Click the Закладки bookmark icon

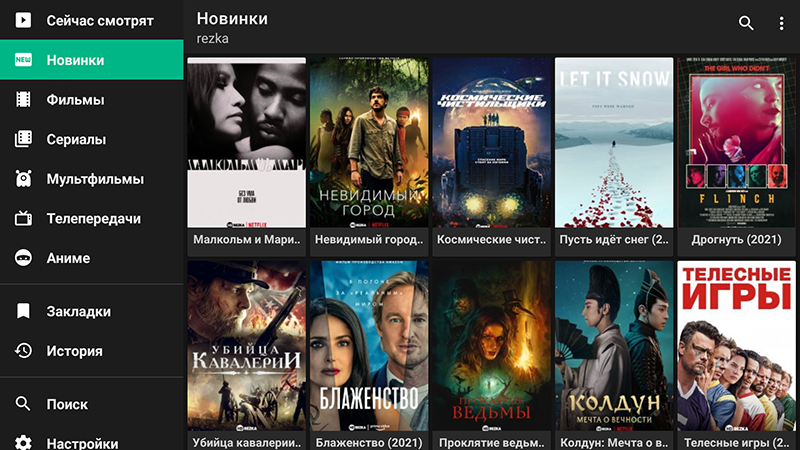[x=23, y=311]
